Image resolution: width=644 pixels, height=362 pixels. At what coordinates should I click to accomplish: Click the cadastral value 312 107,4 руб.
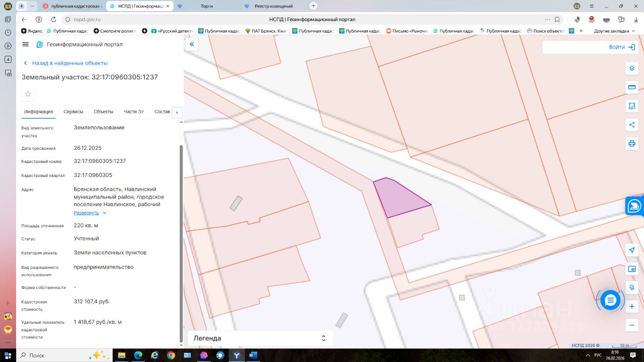[92, 302]
